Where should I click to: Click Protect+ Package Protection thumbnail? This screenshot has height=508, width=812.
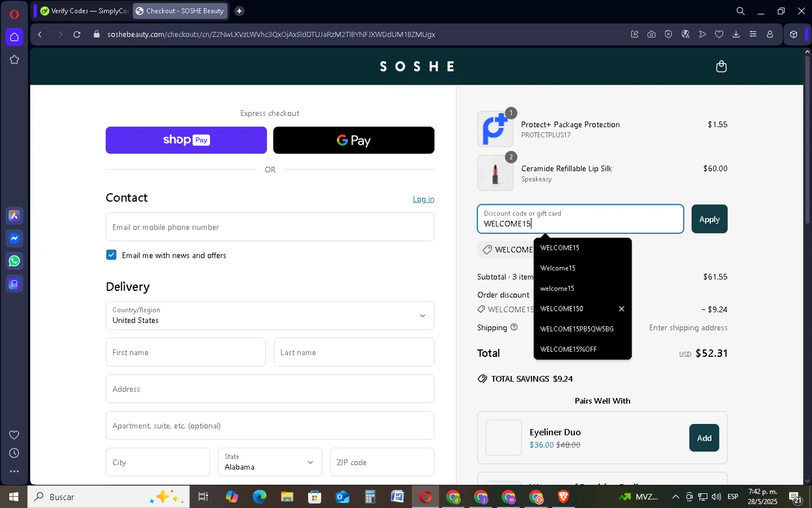495,129
